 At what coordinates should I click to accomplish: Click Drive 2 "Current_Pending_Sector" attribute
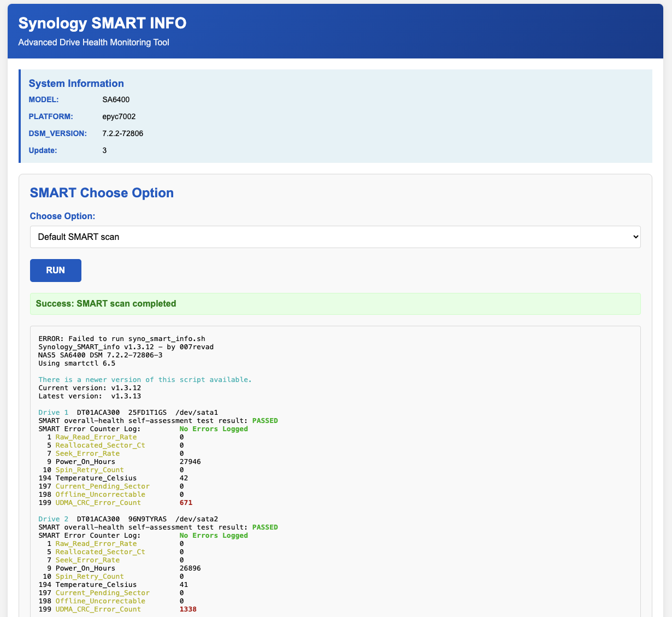[x=103, y=593]
